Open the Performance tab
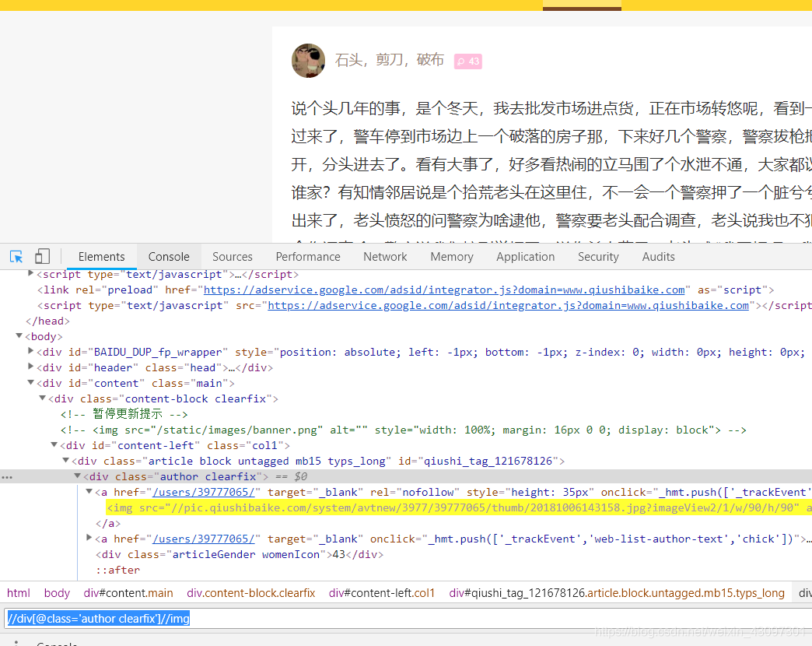Viewport: 812px width, 646px height. (307, 256)
